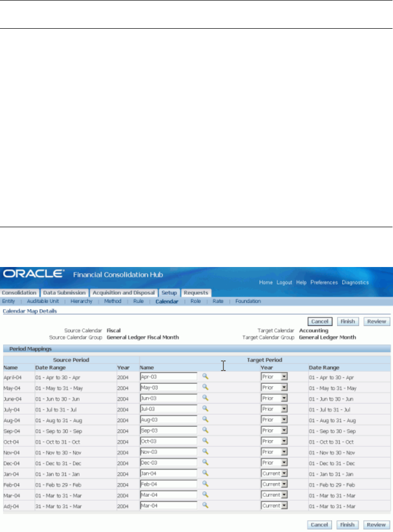Viewport: 393px width, 532px height.
Task: Click the '31 - Mar to 31 - Mar' source cell
Action: tap(58, 506)
